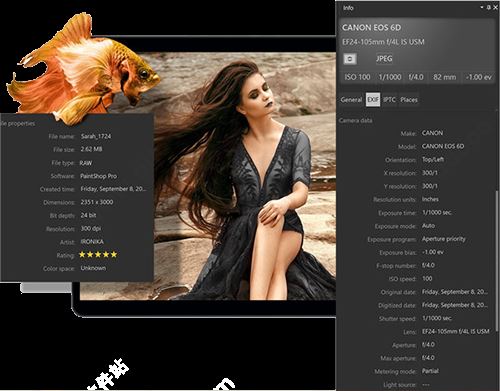Click the File type value RAW
Viewport: 500px width, 391px height.
tap(86, 163)
